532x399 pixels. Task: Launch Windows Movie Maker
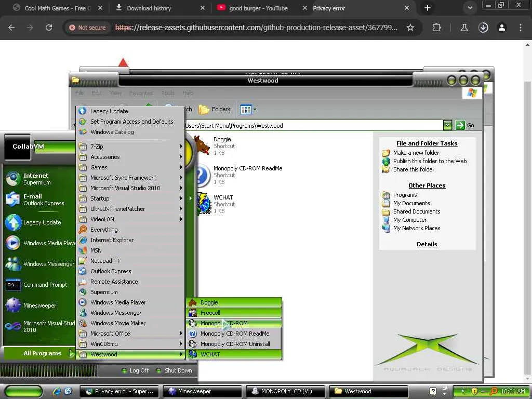130,323
